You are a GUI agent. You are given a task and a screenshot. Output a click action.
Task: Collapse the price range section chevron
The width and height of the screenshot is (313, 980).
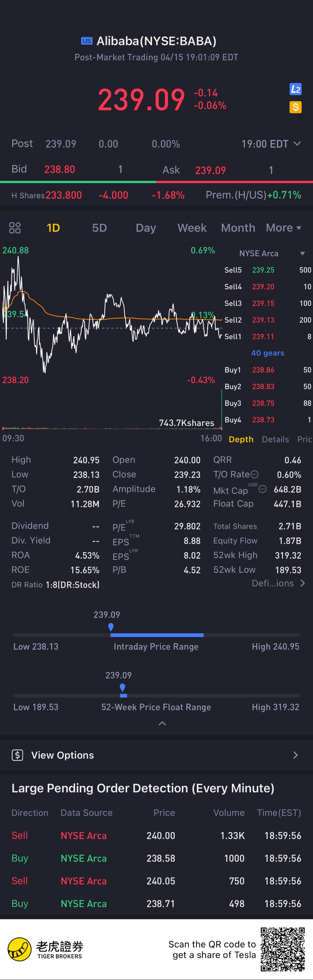162,723
